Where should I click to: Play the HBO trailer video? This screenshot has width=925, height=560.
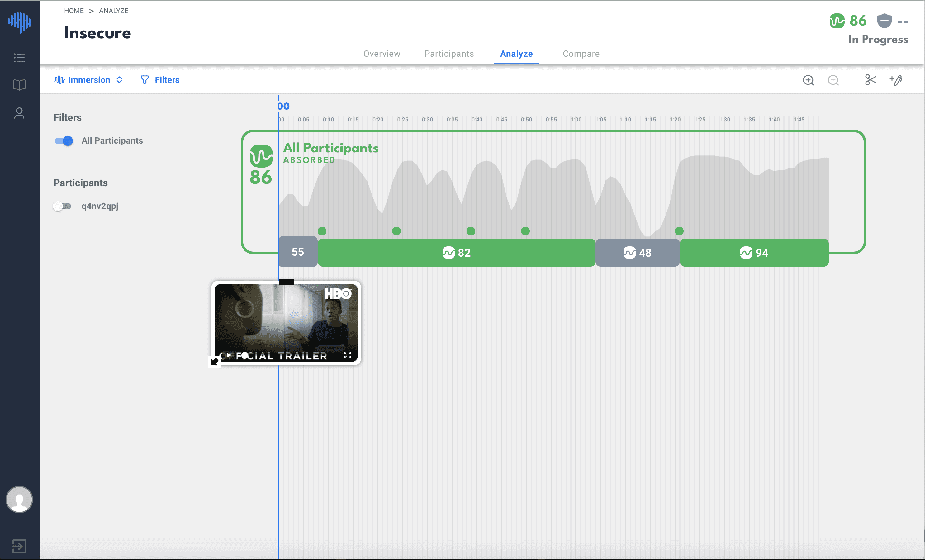(x=229, y=355)
